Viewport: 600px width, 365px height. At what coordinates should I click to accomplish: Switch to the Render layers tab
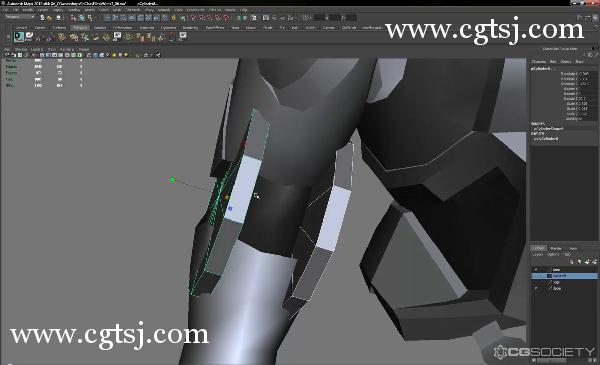point(556,248)
